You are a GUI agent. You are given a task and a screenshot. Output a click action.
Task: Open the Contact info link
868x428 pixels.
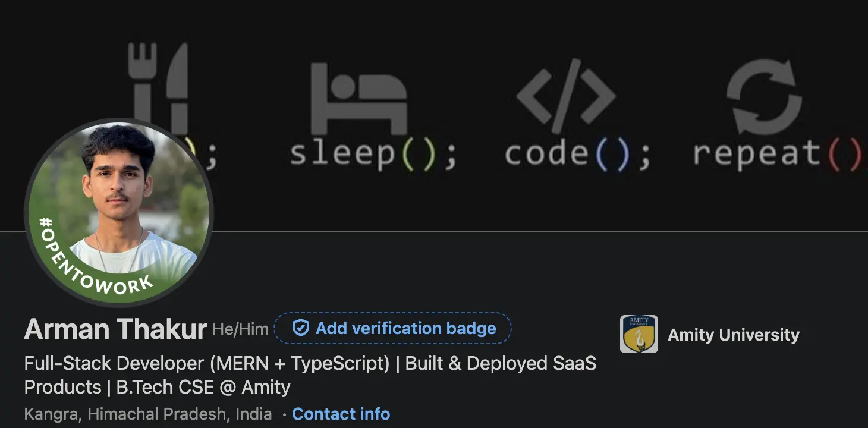coord(341,414)
